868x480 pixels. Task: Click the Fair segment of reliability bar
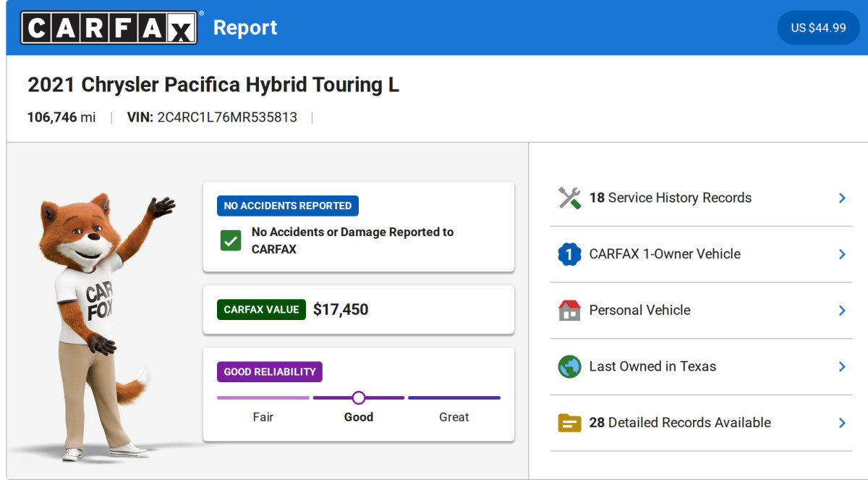263,397
